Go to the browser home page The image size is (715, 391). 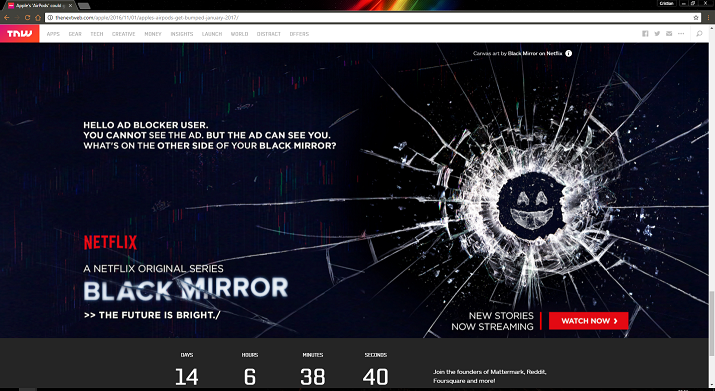[38, 18]
